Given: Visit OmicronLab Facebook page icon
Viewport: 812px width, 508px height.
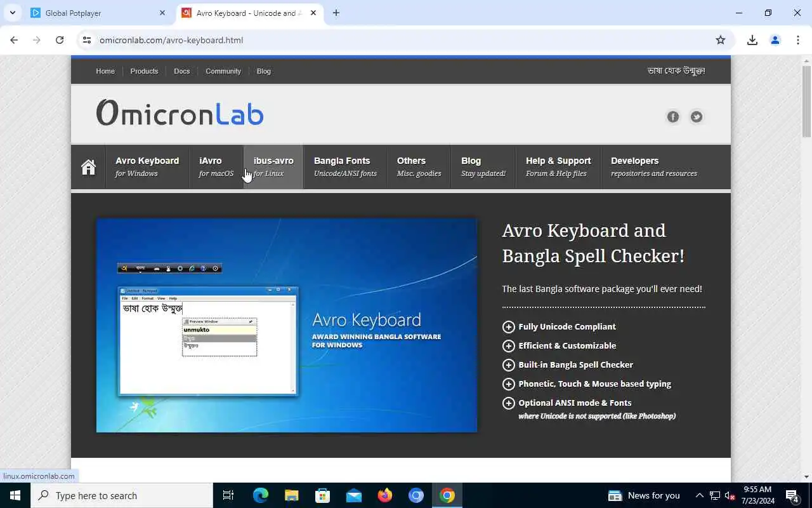Looking at the screenshot, I should pyautogui.click(x=673, y=117).
